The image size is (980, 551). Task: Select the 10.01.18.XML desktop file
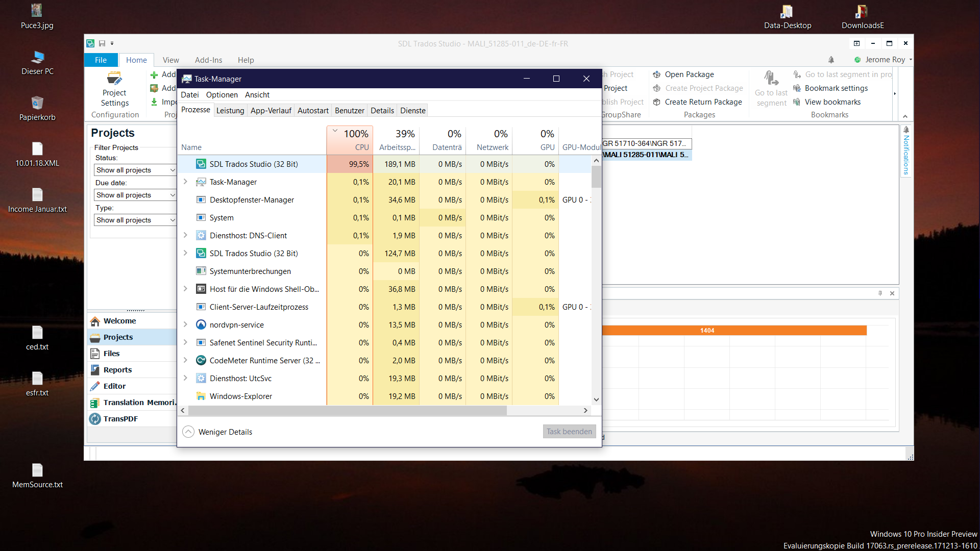click(37, 154)
